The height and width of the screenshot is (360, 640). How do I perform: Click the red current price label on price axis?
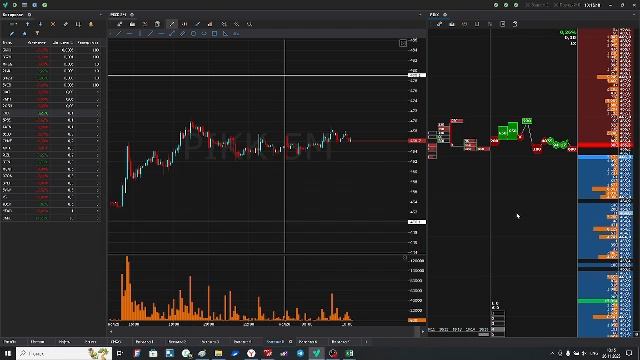click(x=417, y=141)
